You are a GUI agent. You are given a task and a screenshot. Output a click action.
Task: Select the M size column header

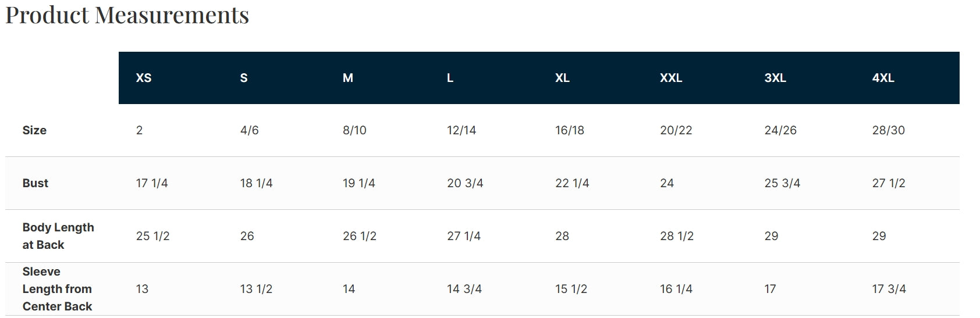[x=348, y=78]
